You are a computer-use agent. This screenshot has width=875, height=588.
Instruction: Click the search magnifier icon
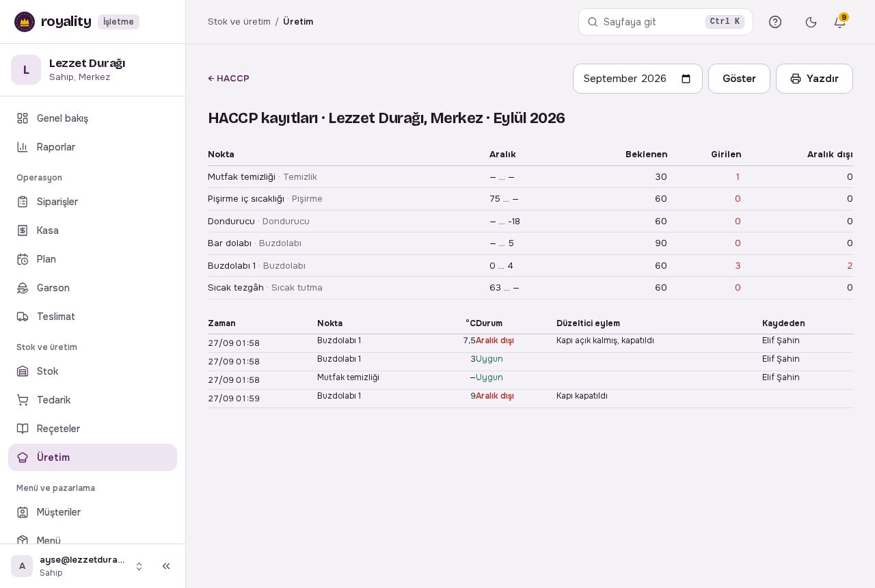[593, 22]
